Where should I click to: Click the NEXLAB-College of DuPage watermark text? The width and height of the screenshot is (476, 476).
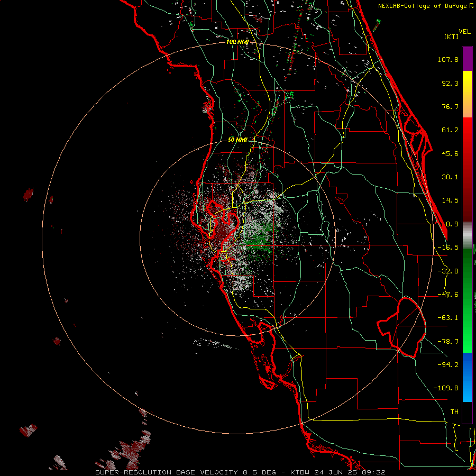pyautogui.click(x=426, y=6)
